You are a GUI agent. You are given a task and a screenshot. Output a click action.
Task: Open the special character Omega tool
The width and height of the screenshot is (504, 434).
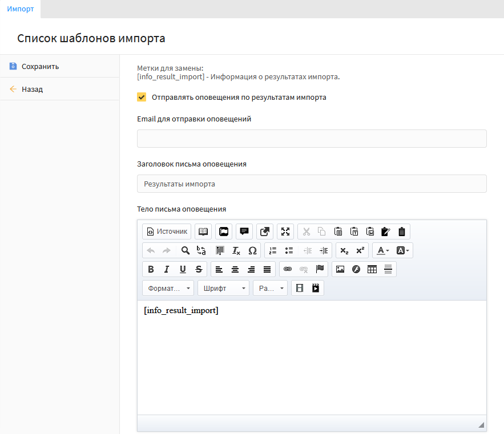tap(252, 250)
